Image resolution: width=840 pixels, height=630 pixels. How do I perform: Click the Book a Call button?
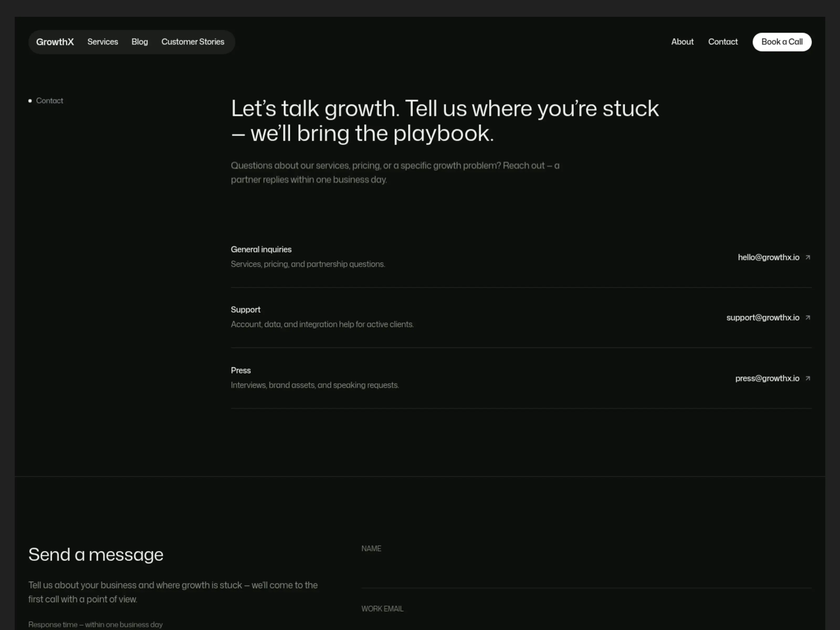[782, 42]
